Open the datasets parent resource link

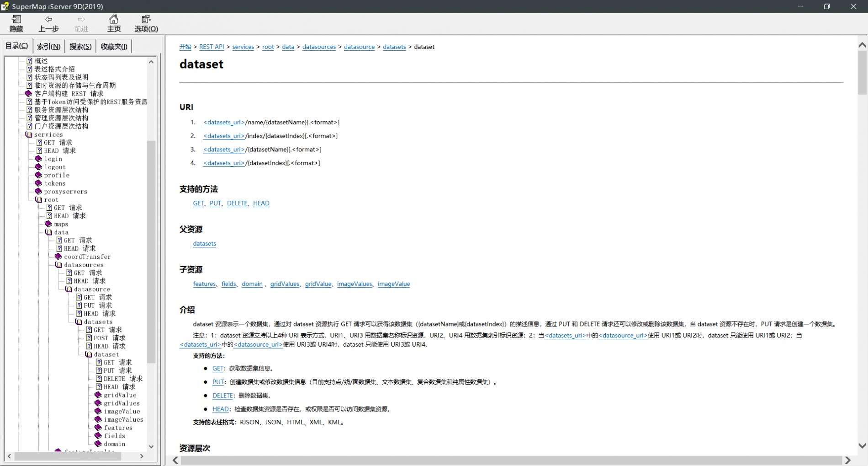click(x=205, y=244)
